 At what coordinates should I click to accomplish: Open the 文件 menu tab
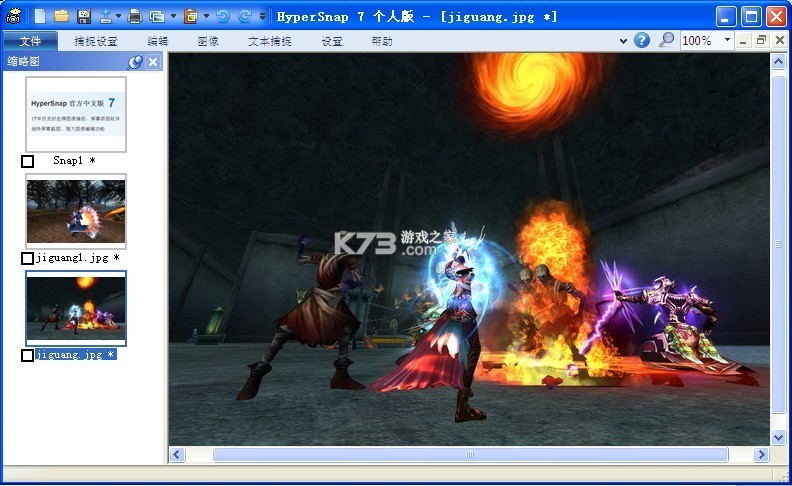pyautogui.click(x=30, y=41)
